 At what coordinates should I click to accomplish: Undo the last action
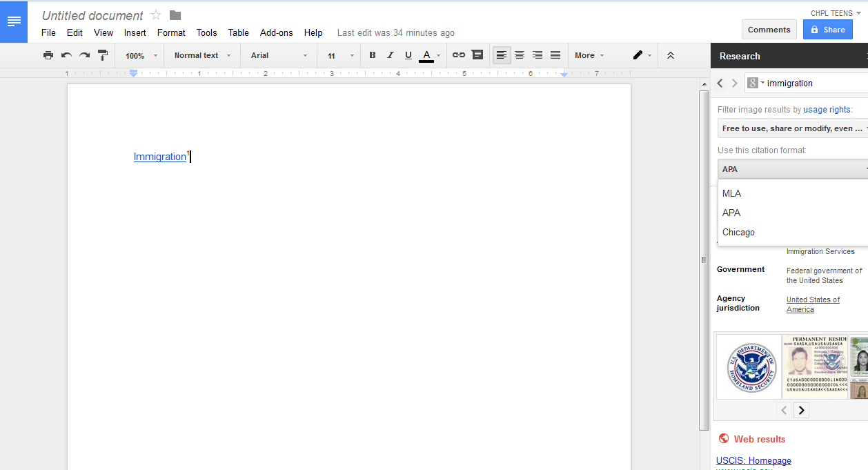(66, 55)
